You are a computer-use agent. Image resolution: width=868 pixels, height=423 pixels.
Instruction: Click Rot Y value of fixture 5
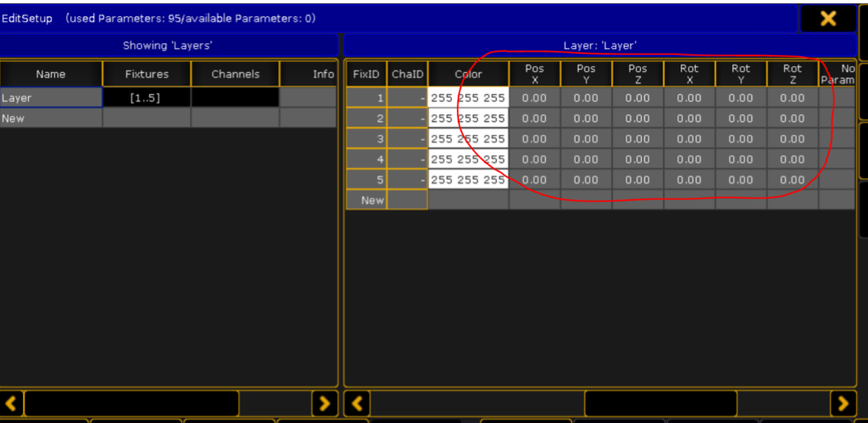tap(741, 180)
